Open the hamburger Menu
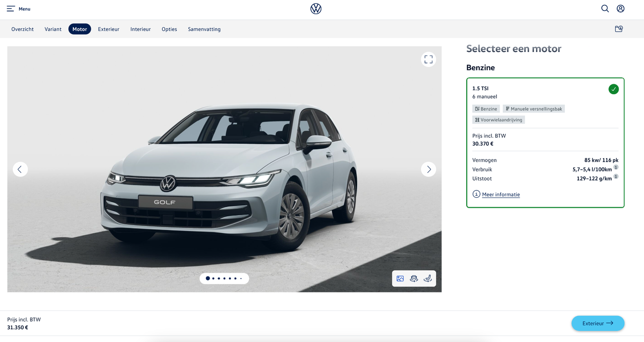This screenshot has width=644, height=342. point(18,9)
